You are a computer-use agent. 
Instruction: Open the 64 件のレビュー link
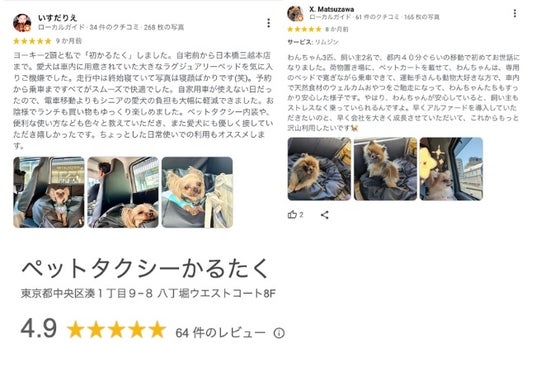tap(220, 333)
